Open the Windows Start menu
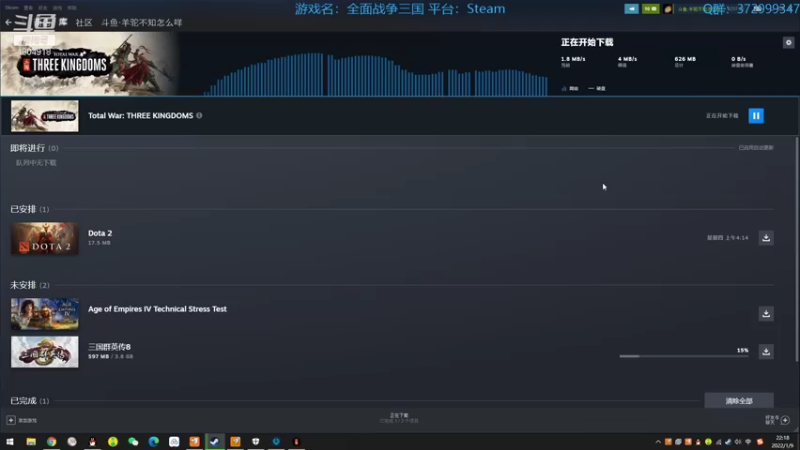This screenshot has height=450, width=800. 10,441
